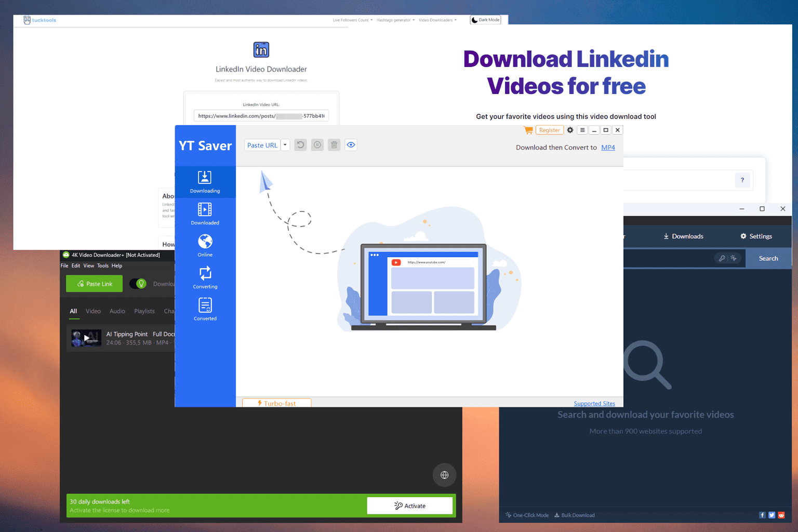Switch to the Converting panel in YT Saver

[205, 277]
